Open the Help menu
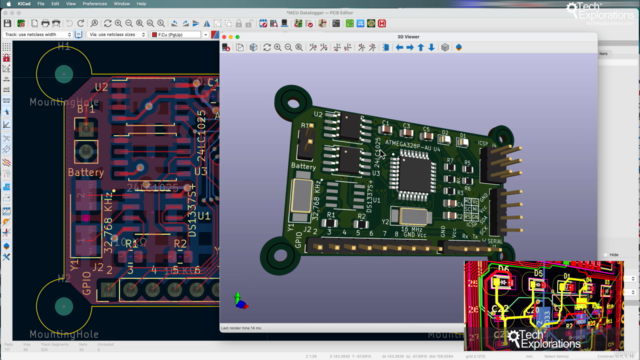 pos(141,4)
